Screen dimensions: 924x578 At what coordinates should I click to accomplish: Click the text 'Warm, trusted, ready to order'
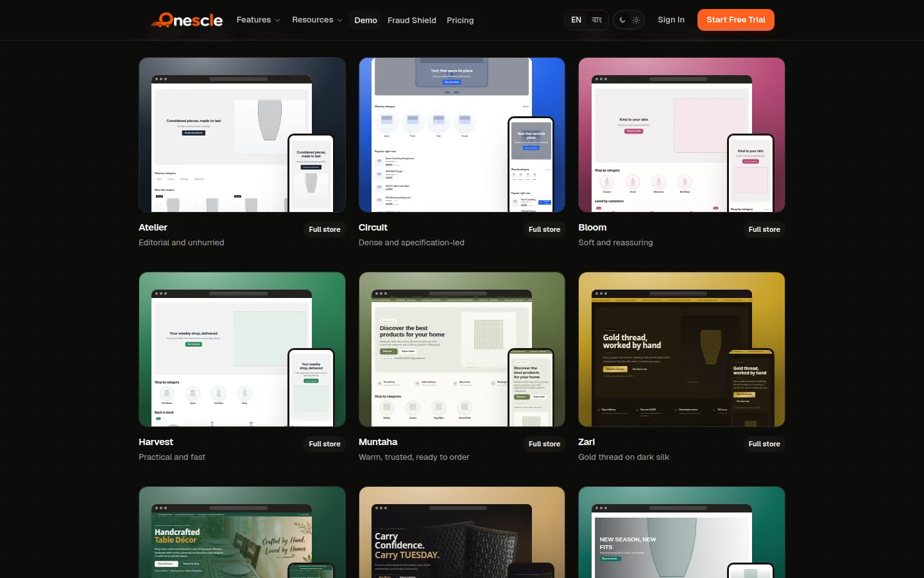(414, 457)
